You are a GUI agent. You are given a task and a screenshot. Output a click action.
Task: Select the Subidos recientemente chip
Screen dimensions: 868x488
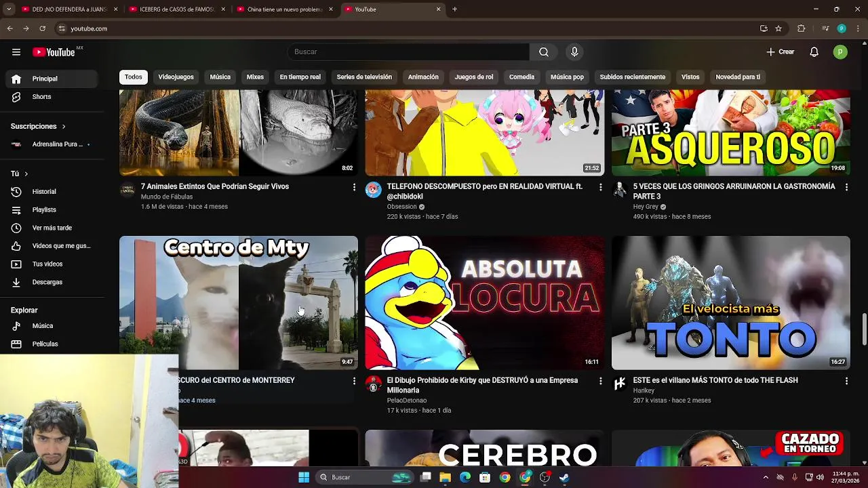[633, 77]
